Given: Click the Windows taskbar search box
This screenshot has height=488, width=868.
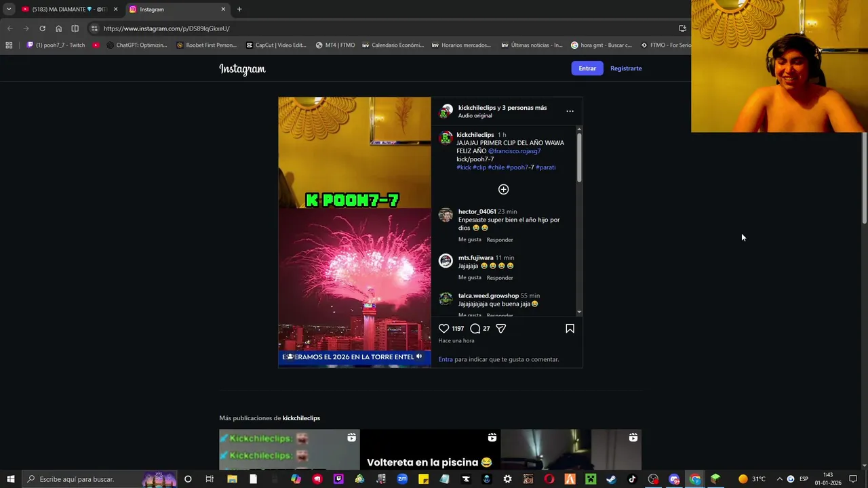Looking at the screenshot, I should point(99,479).
